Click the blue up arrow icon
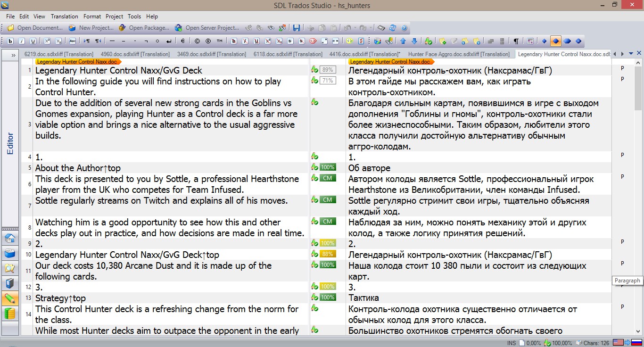This screenshot has width=644, height=347. click(x=403, y=41)
